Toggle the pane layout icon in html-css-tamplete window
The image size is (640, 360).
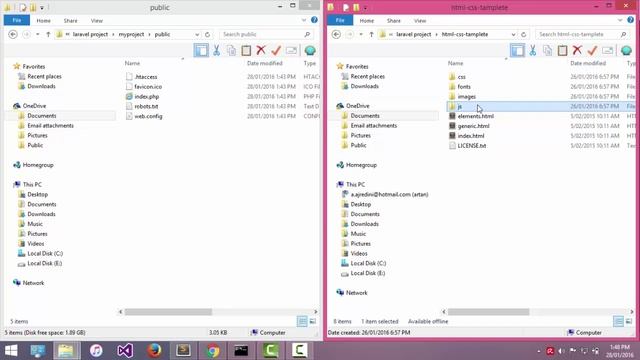tap(517, 51)
